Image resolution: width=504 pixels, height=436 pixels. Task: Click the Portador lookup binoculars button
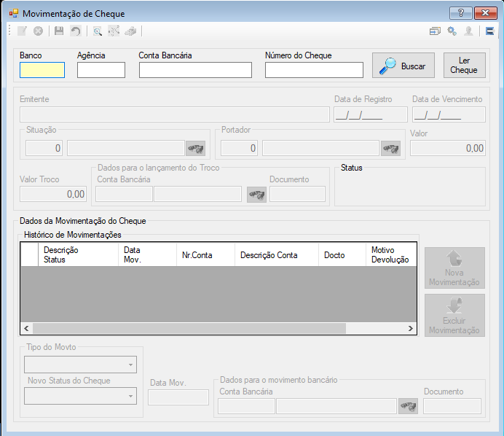tap(390, 148)
